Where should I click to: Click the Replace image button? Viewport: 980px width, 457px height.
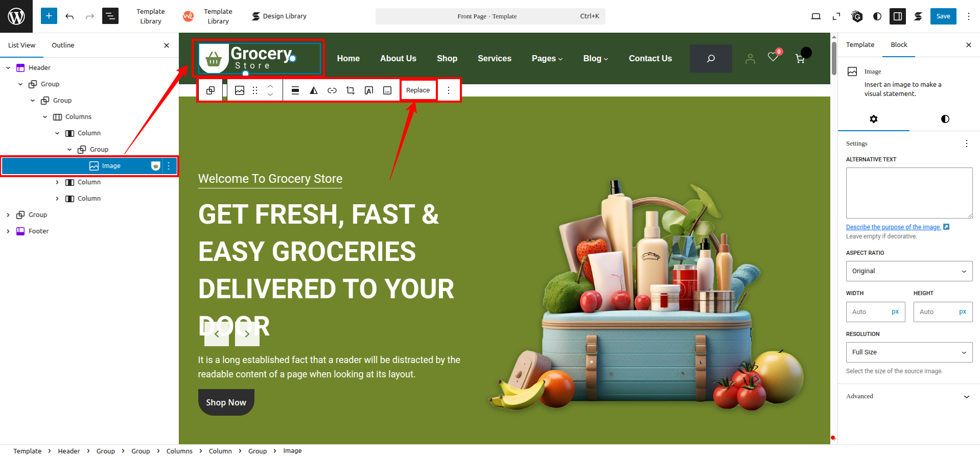[418, 90]
